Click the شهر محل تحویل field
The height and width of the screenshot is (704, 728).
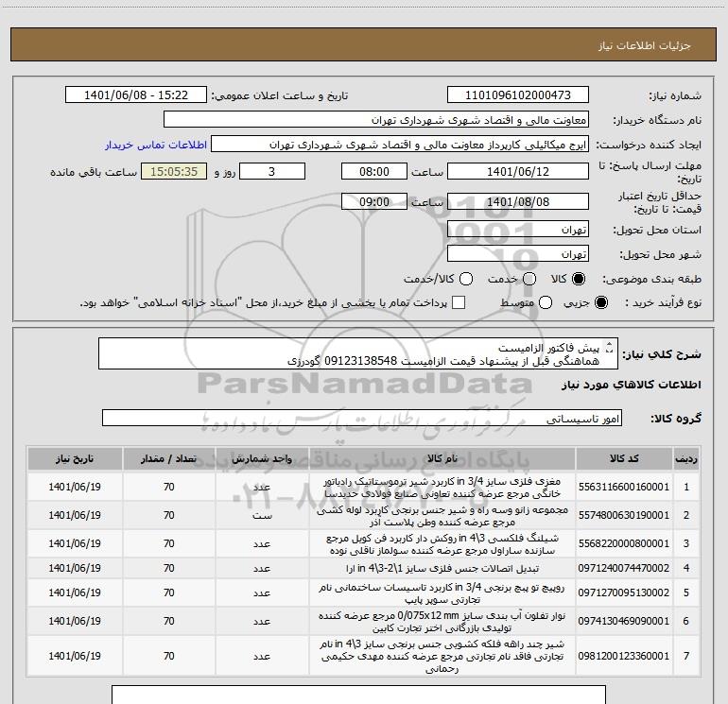point(518,253)
